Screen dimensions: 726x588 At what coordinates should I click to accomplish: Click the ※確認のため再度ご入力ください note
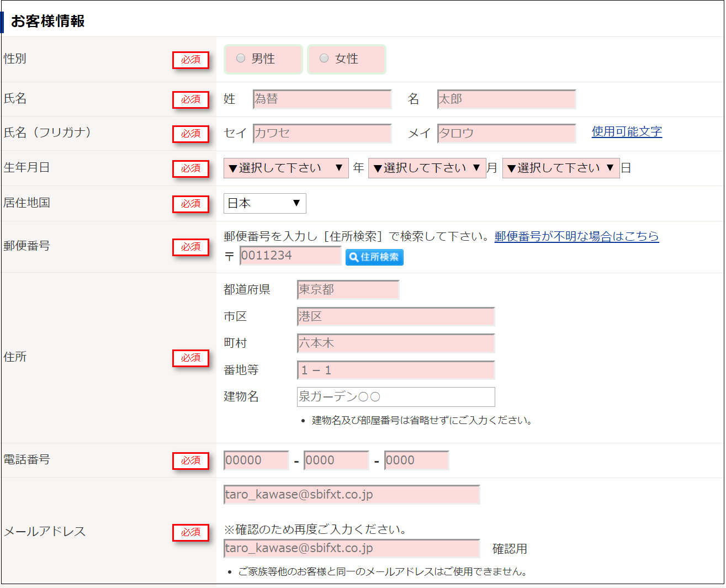(x=315, y=529)
